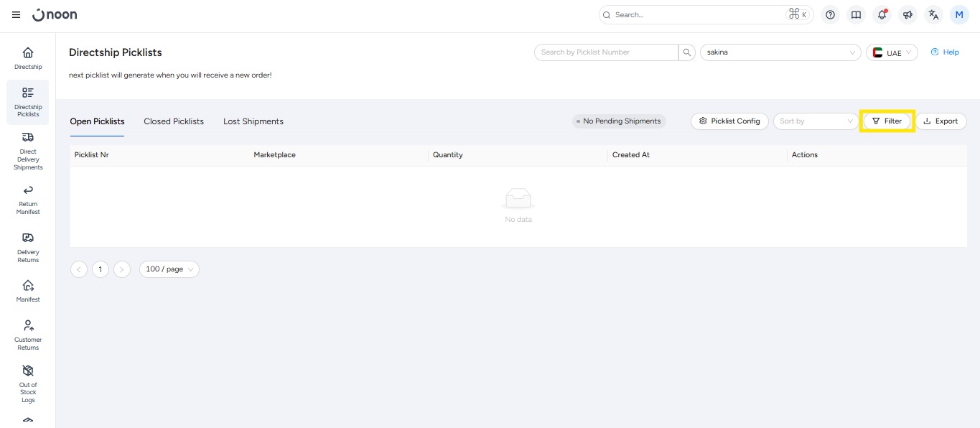Open Return Manifest in the sidebar
The height and width of the screenshot is (428, 980).
[28, 199]
